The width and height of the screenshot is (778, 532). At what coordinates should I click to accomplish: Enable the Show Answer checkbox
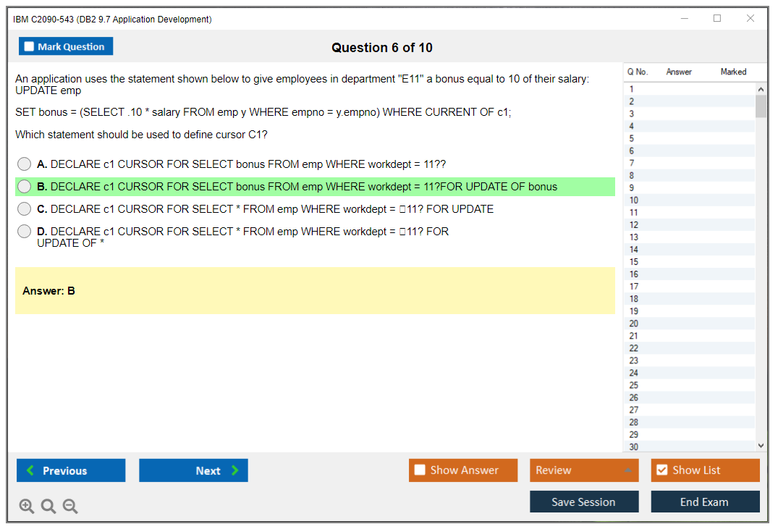point(420,470)
